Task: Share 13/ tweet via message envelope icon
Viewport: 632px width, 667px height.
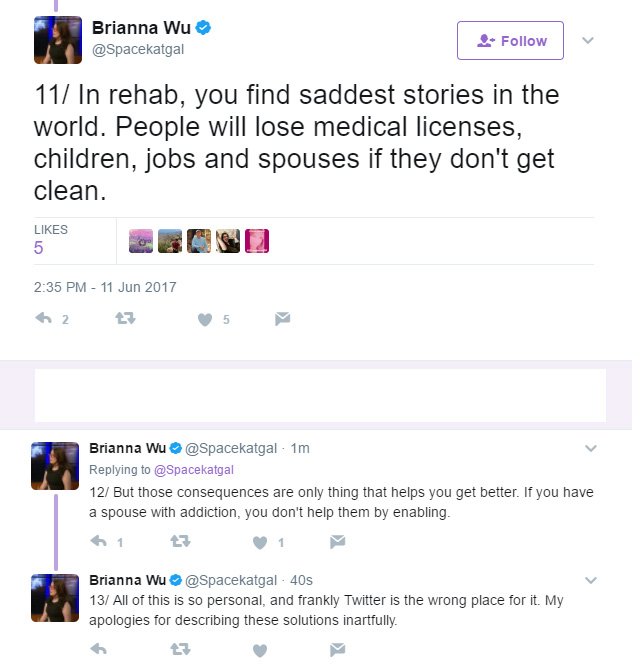Action: (337, 650)
